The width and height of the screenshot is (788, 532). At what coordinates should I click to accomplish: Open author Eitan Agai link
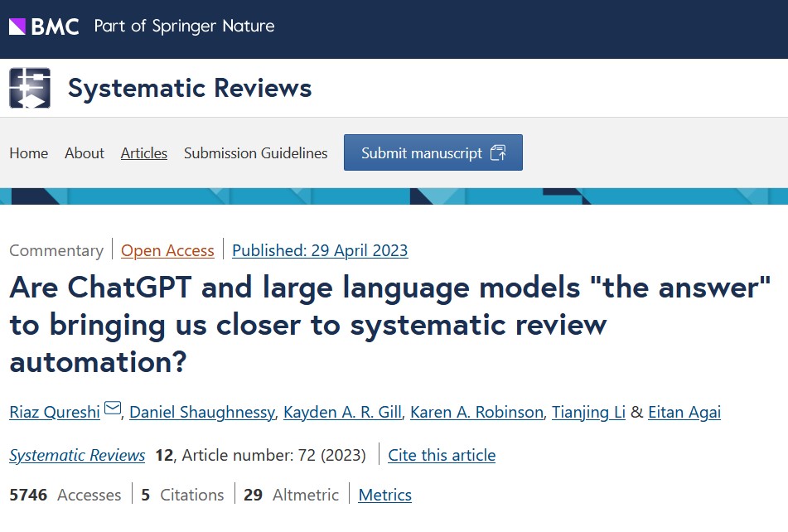tap(684, 412)
